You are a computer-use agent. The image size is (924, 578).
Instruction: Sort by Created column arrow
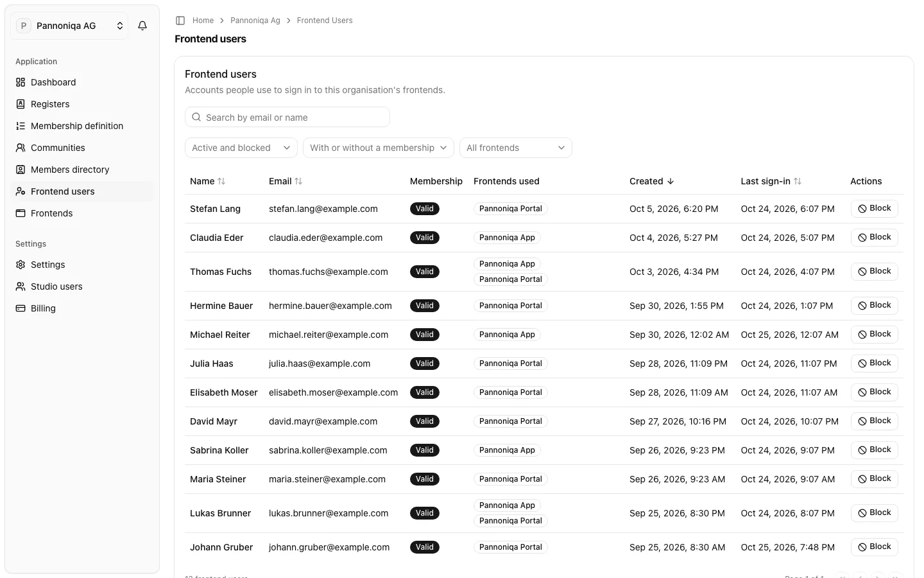point(652,181)
